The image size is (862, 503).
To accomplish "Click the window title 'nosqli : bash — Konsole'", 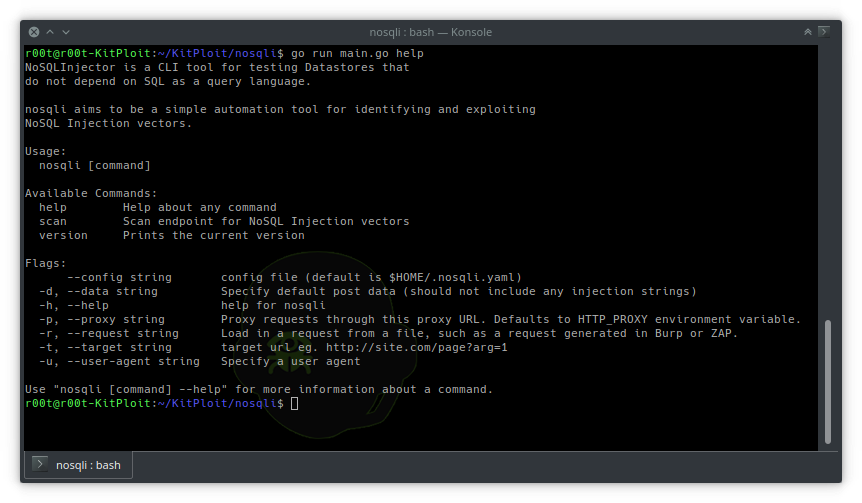I will pyautogui.click(x=431, y=32).
